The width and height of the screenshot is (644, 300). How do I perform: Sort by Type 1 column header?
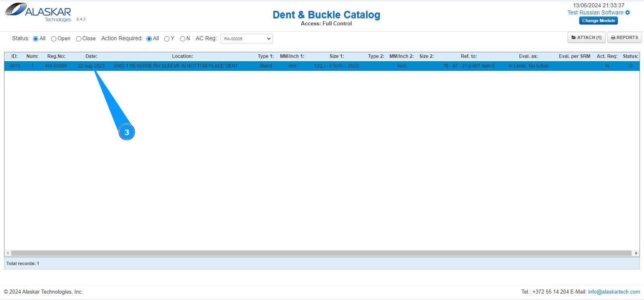(x=266, y=56)
